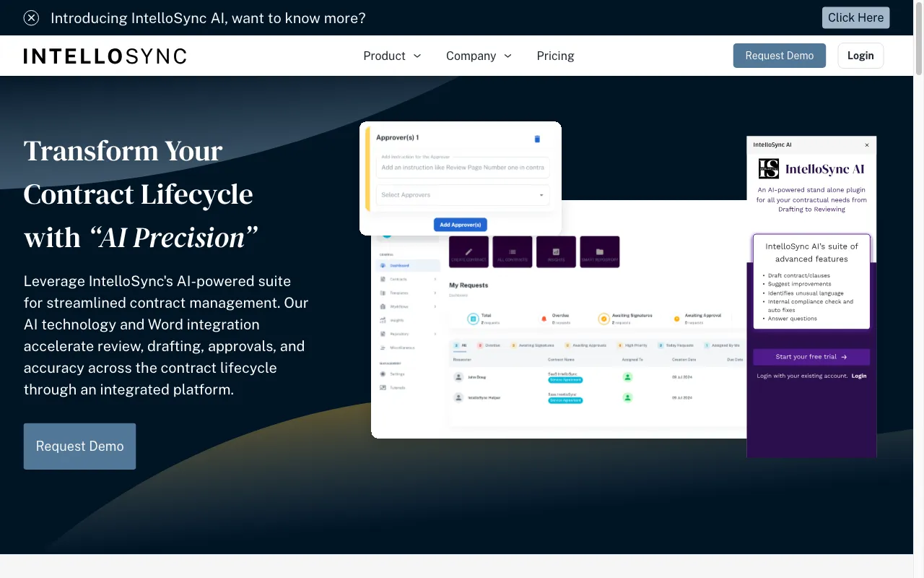Image resolution: width=924 pixels, height=578 pixels.
Task: Open the Select Approvers dropdown
Action: 463,195
